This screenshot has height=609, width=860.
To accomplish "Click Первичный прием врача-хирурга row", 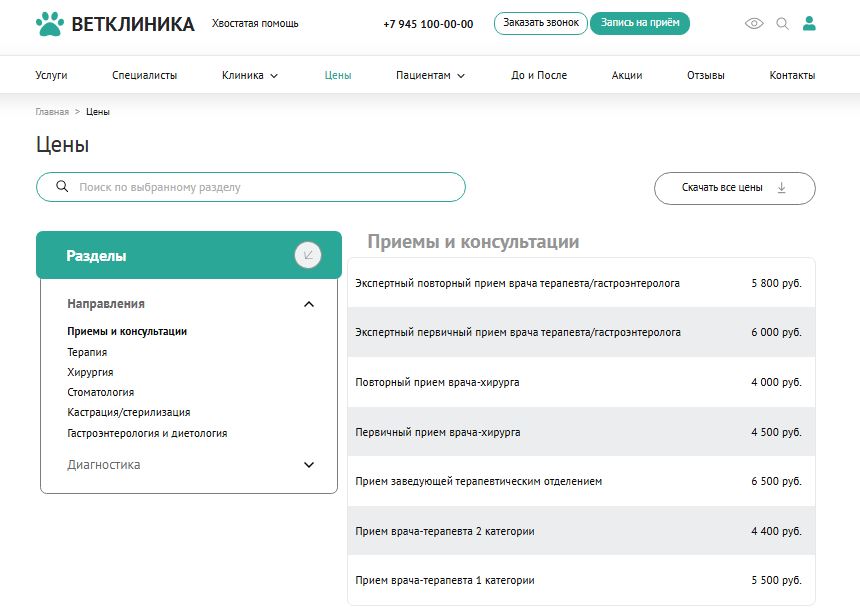I will coord(581,432).
